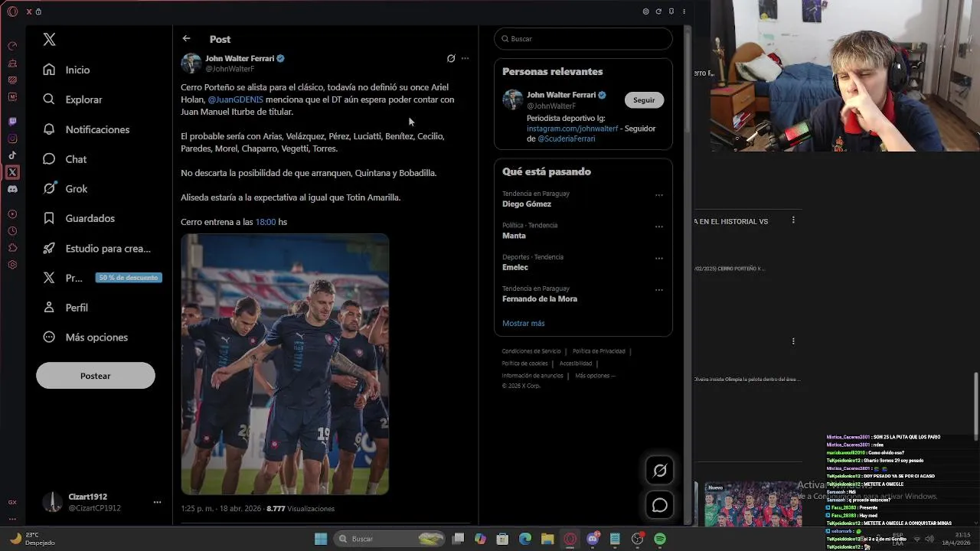The height and width of the screenshot is (551, 980).
Task: Click the Grok icon on the post
Action: tap(451, 58)
